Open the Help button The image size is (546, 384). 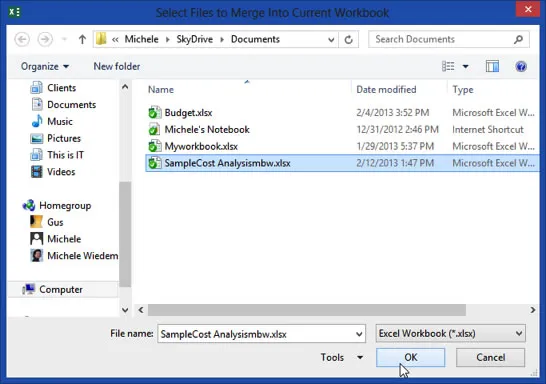point(521,66)
